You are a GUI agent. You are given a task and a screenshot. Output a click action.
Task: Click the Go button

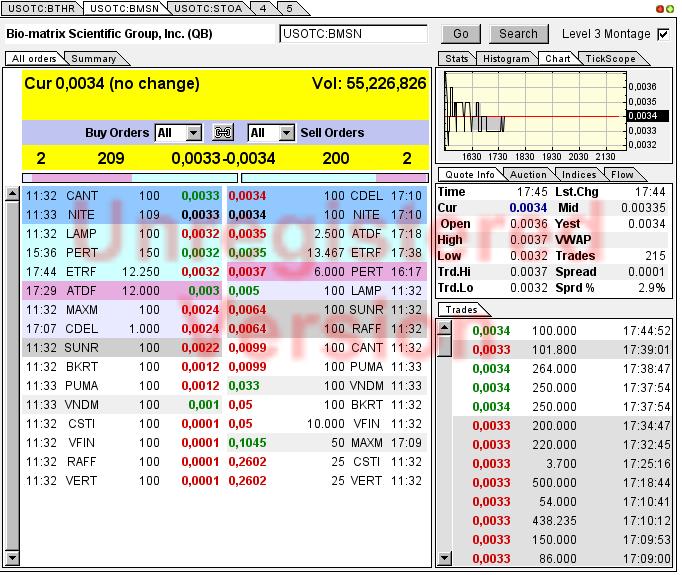coord(461,34)
